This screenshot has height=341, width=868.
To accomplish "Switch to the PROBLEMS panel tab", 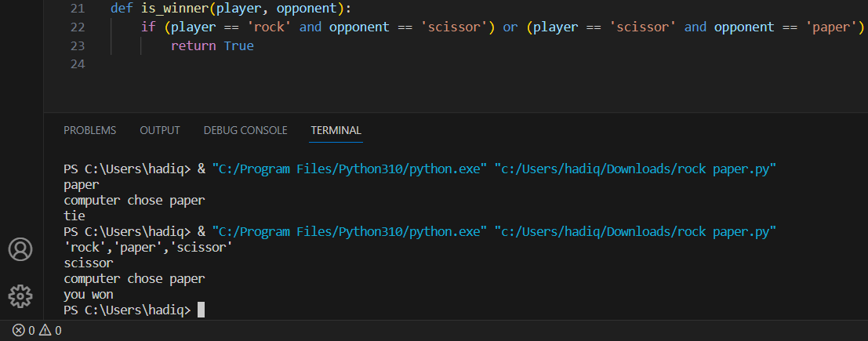I will [89, 130].
